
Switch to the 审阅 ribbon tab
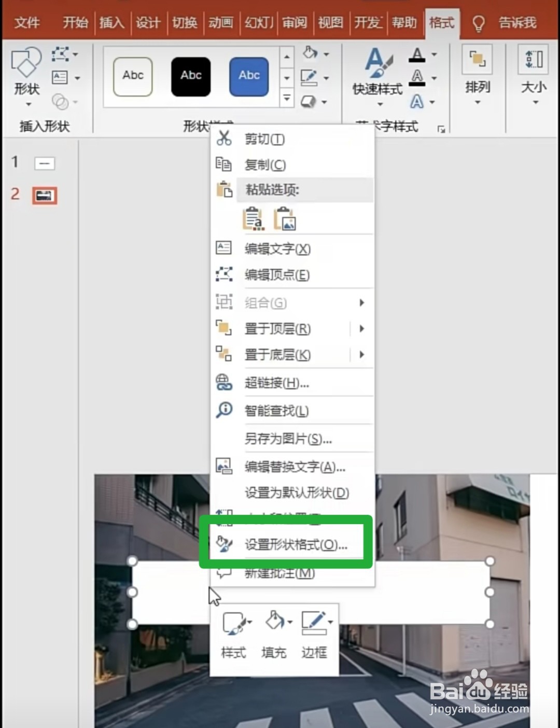(295, 23)
